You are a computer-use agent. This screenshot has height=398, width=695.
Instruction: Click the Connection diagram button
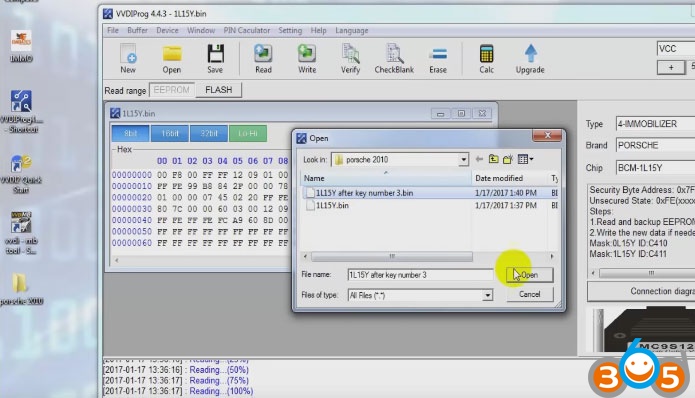tap(641, 291)
